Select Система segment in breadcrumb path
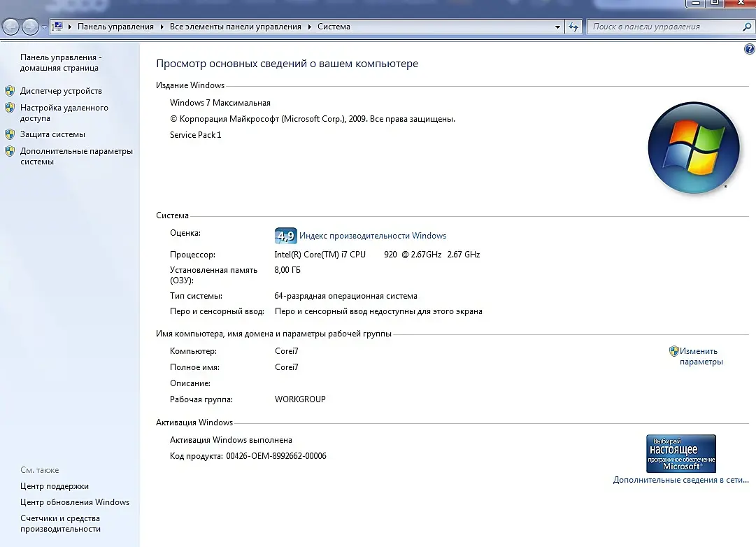This screenshot has width=756, height=547. (334, 27)
